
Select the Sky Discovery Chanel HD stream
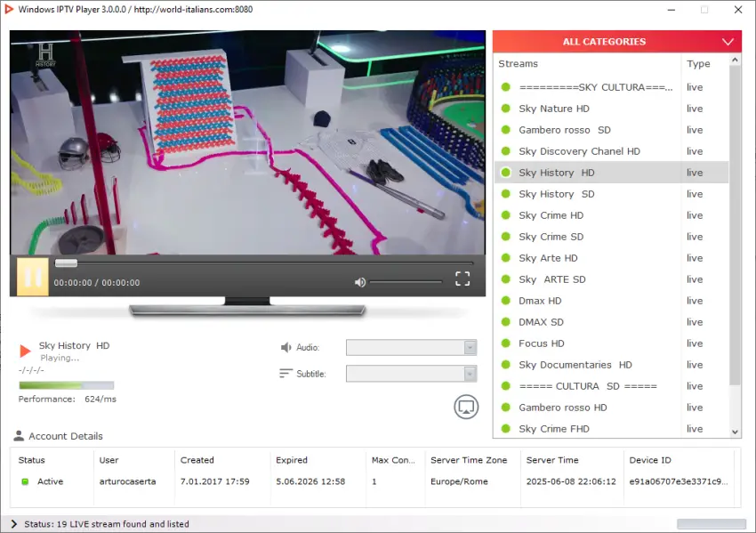coord(611,151)
